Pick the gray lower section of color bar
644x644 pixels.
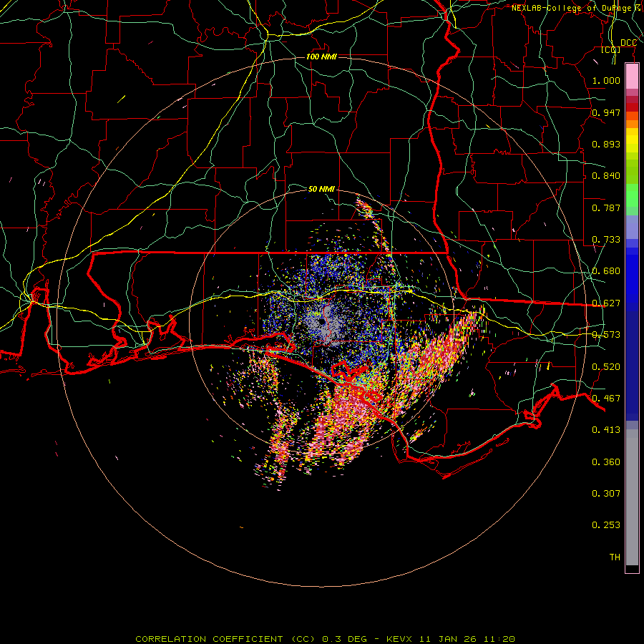(x=632, y=497)
